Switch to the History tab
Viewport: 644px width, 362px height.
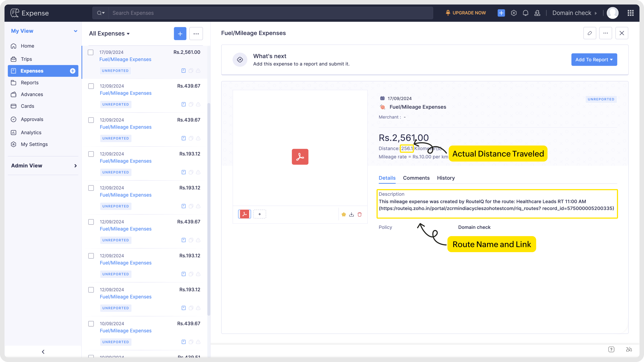[x=446, y=178]
